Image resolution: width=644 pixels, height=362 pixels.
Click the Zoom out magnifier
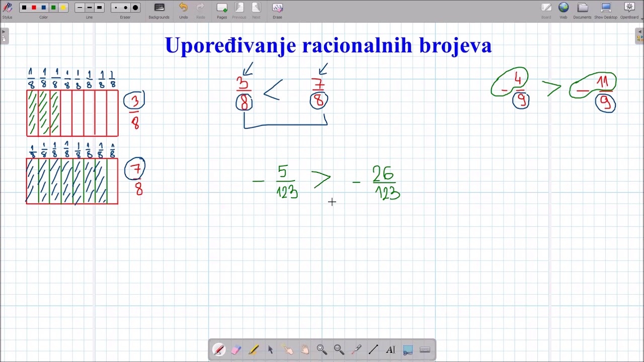pyautogui.click(x=339, y=350)
